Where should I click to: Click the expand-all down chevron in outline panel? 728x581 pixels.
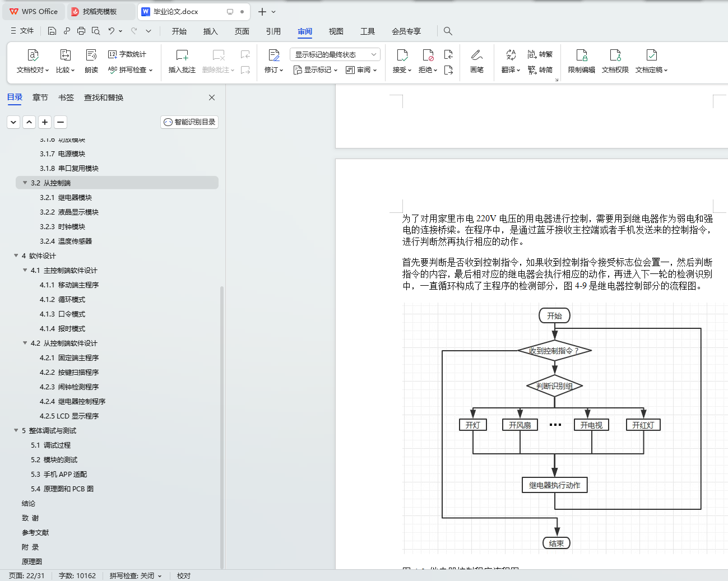pos(13,122)
